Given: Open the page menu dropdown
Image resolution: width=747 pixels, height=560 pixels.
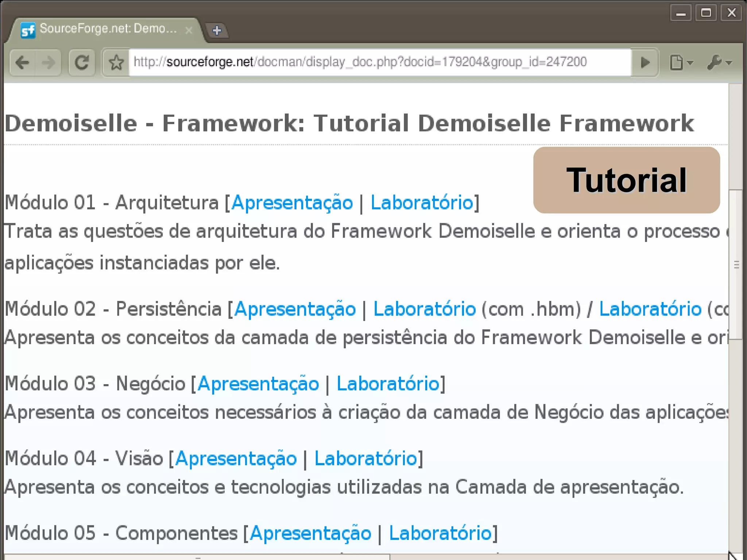Looking at the screenshot, I should pos(681,63).
